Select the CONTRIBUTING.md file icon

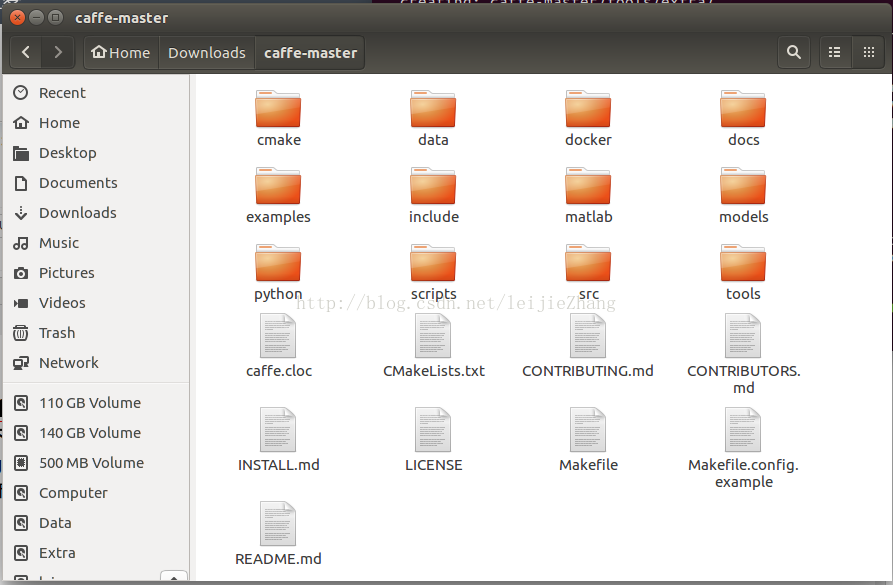[x=588, y=336]
